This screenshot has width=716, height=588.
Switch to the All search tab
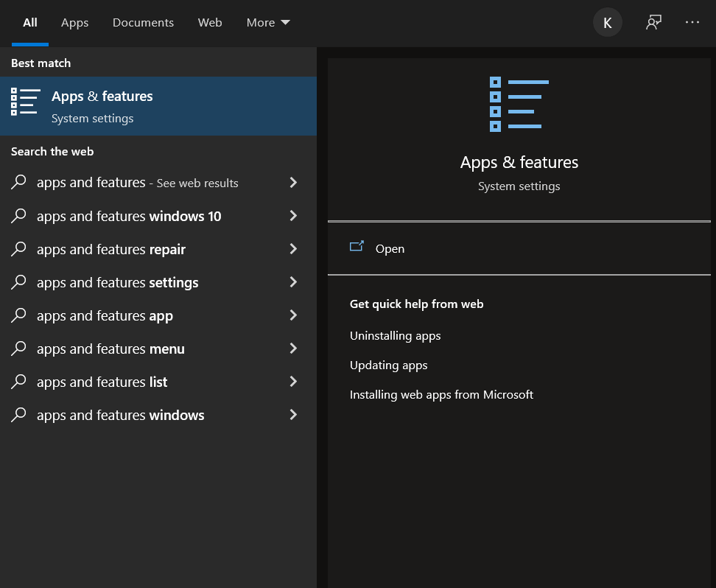[x=30, y=23]
